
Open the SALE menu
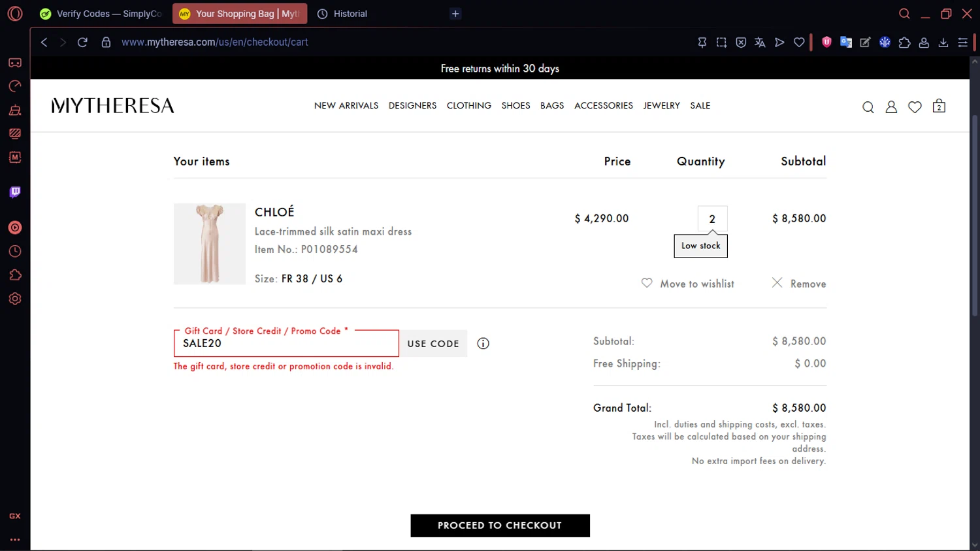(x=700, y=106)
